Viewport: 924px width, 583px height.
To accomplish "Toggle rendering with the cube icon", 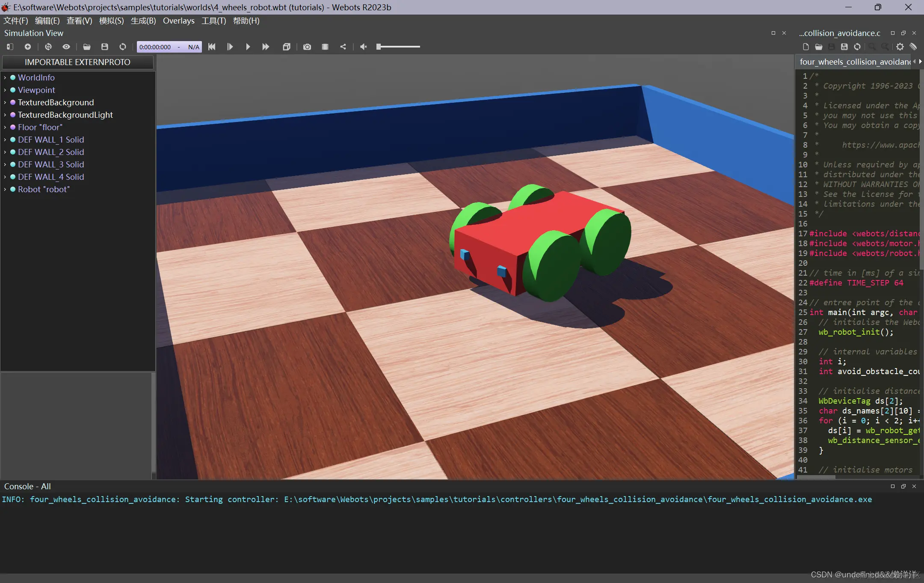I will pyautogui.click(x=287, y=47).
